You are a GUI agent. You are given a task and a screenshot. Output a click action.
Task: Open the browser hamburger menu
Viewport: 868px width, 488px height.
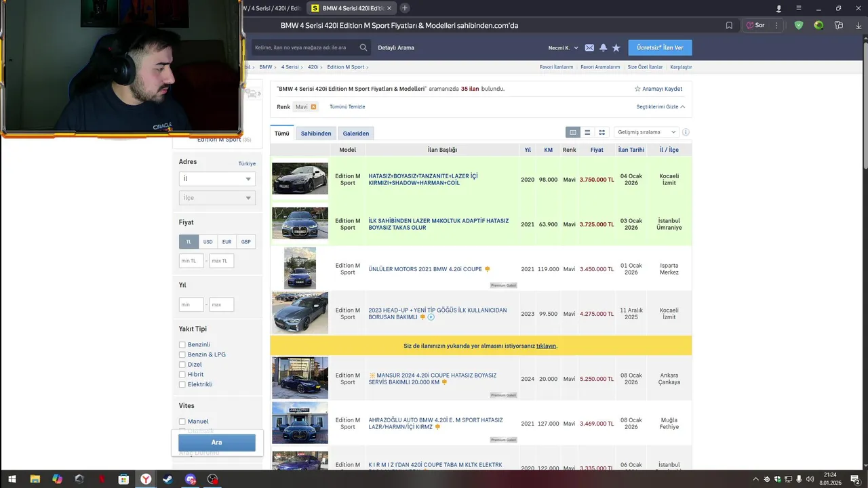(x=799, y=8)
